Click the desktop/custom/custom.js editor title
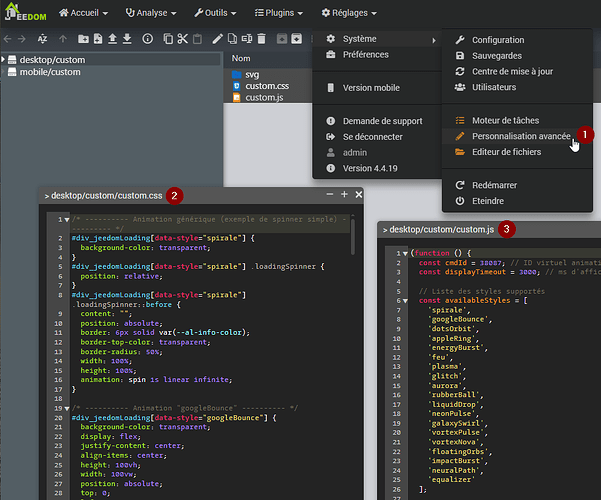Screen dimensions: 601x500 pos(442,229)
